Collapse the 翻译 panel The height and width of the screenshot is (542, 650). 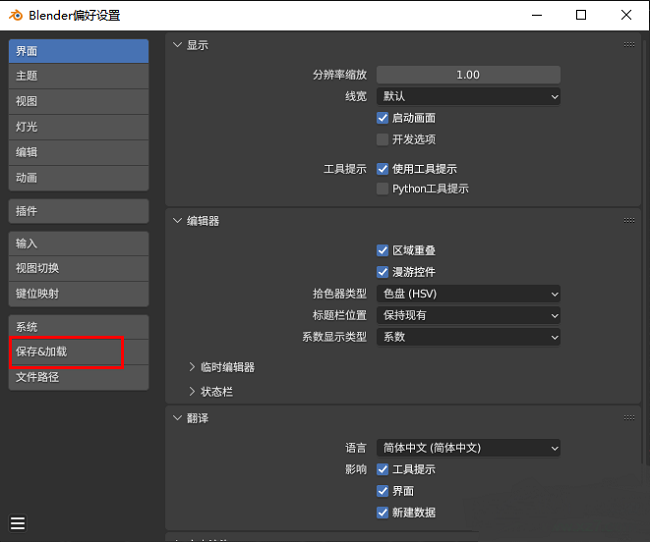(177, 418)
